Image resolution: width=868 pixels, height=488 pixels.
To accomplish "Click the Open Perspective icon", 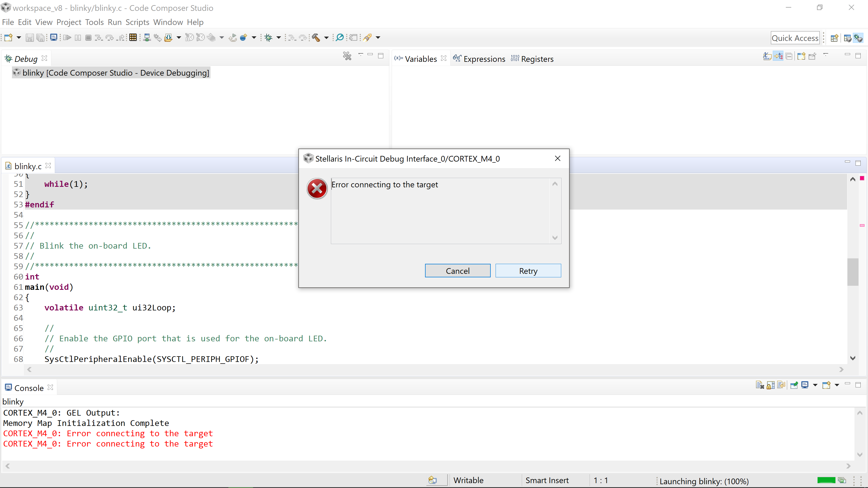I will pyautogui.click(x=834, y=38).
